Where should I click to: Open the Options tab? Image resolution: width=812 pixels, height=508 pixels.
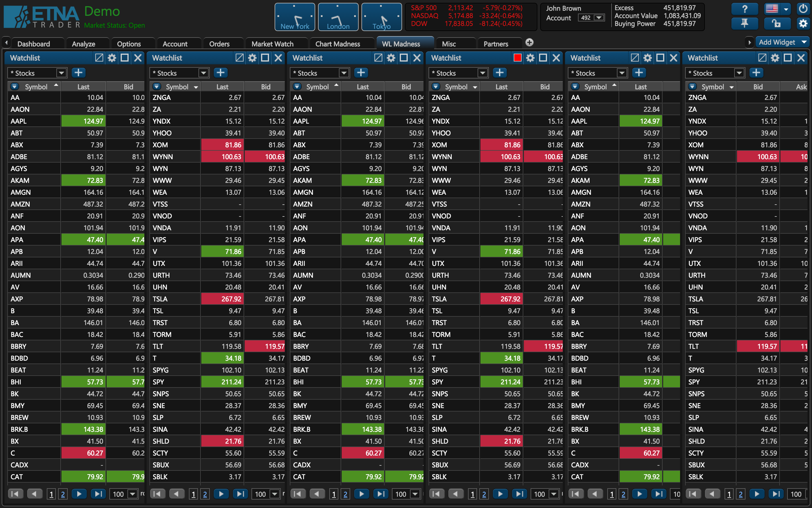point(129,44)
